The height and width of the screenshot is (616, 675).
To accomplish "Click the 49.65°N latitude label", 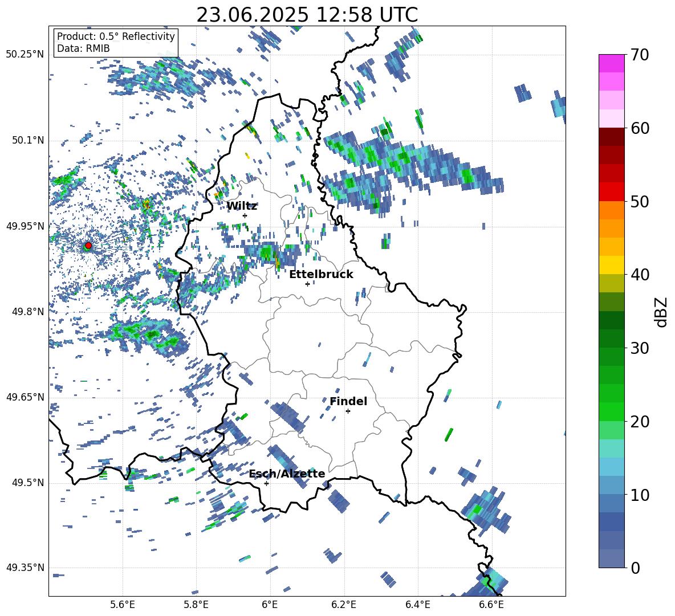I will [25, 397].
